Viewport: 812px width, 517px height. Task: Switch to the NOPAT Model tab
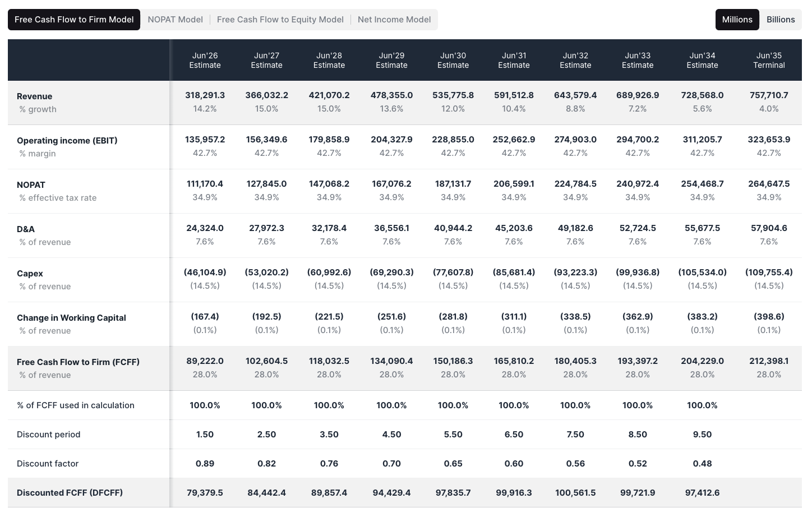tap(175, 19)
